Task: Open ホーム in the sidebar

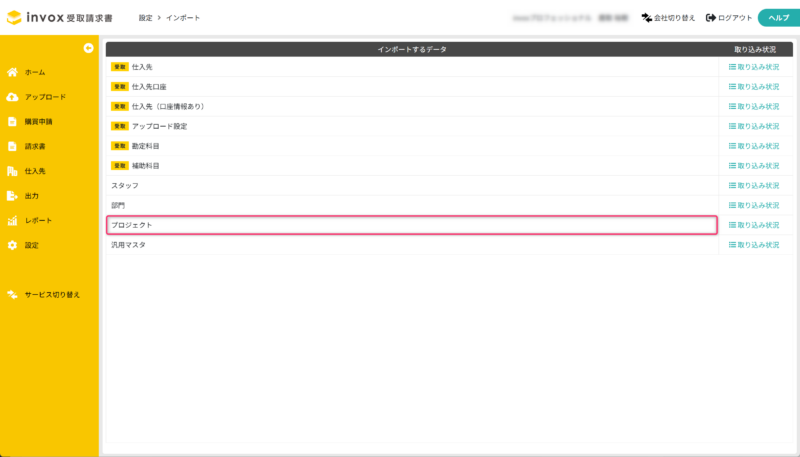Action: pyautogui.click(x=35, y=72)
